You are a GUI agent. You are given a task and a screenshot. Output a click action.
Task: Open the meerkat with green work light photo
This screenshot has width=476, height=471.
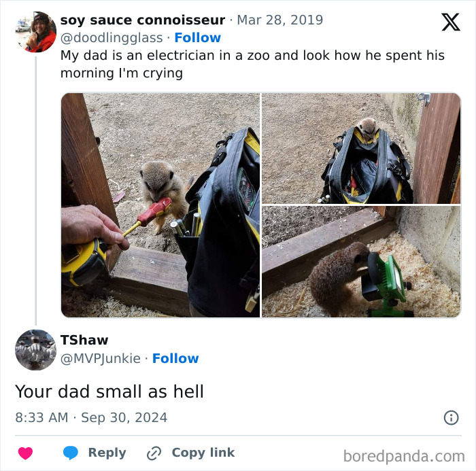(361, 262)
